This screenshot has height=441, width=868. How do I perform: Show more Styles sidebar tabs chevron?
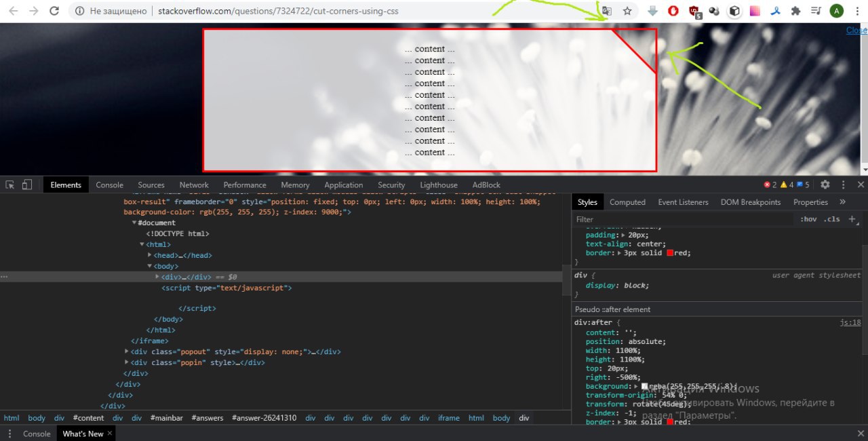coord(842,202)
